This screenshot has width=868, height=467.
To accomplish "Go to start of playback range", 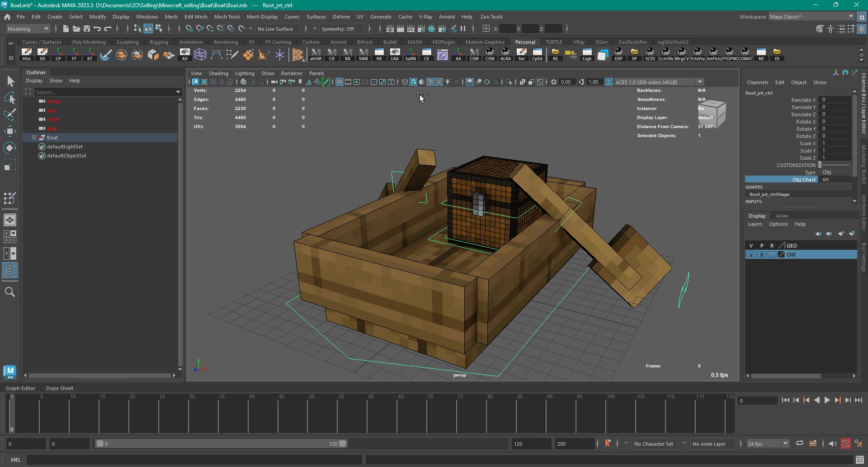I will point(786,400).
